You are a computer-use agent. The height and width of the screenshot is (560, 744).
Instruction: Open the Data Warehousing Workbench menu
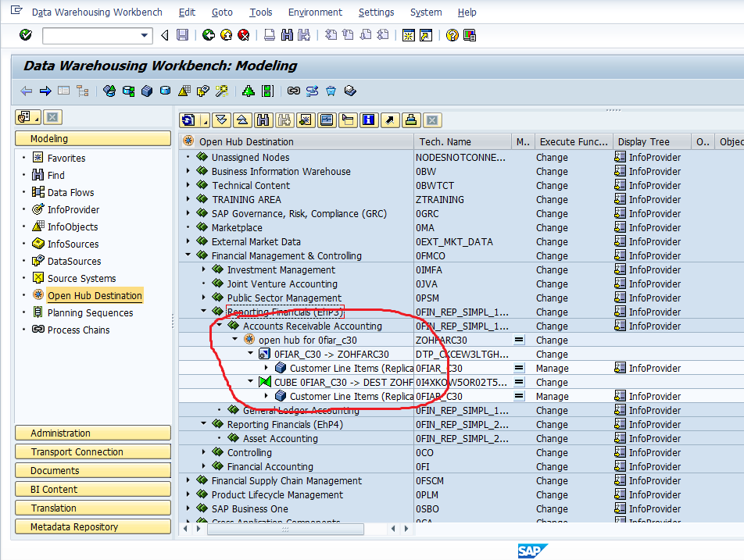(97, 12)
